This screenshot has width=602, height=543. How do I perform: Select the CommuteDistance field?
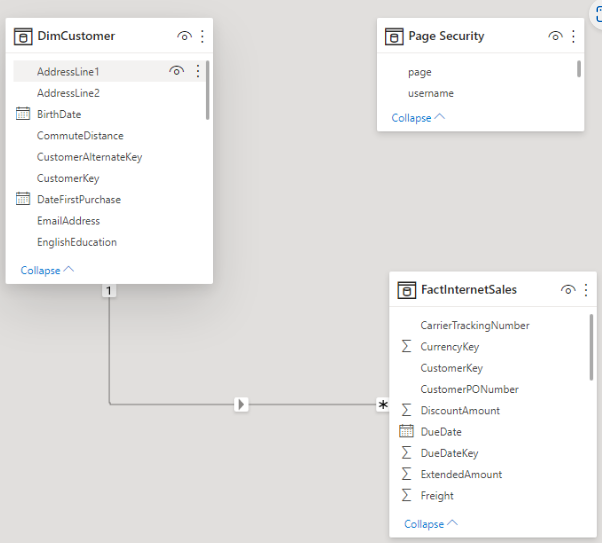pos(80,136)
